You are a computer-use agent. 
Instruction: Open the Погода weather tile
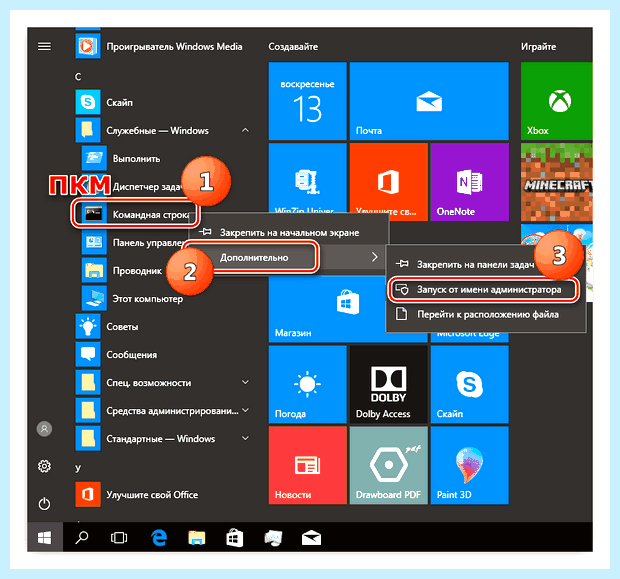pyautogui.click(x=308, y=384)
